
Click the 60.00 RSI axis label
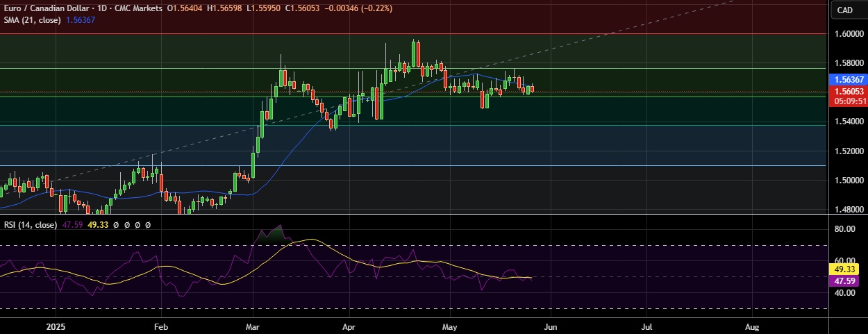tap(844, 260)
